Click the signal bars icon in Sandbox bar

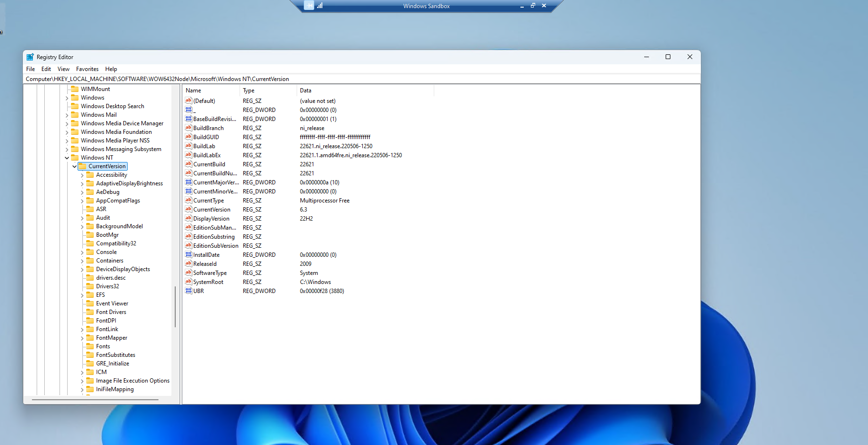[x=319, y=6]
